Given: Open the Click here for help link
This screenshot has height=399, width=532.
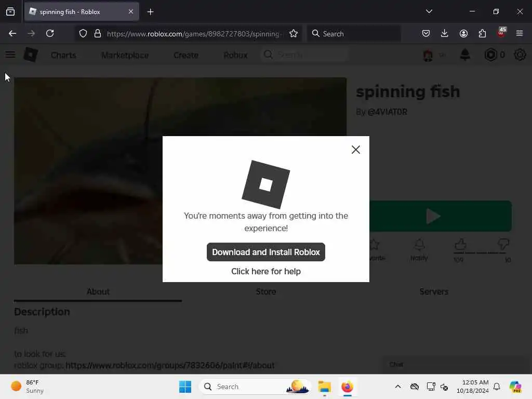Looking at the screenshot, I should point(265,271).
